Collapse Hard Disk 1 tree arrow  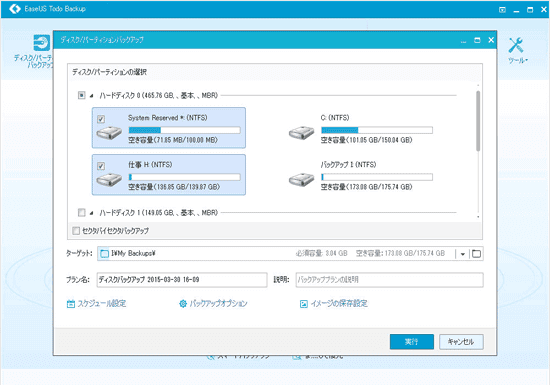pos(92,212)
